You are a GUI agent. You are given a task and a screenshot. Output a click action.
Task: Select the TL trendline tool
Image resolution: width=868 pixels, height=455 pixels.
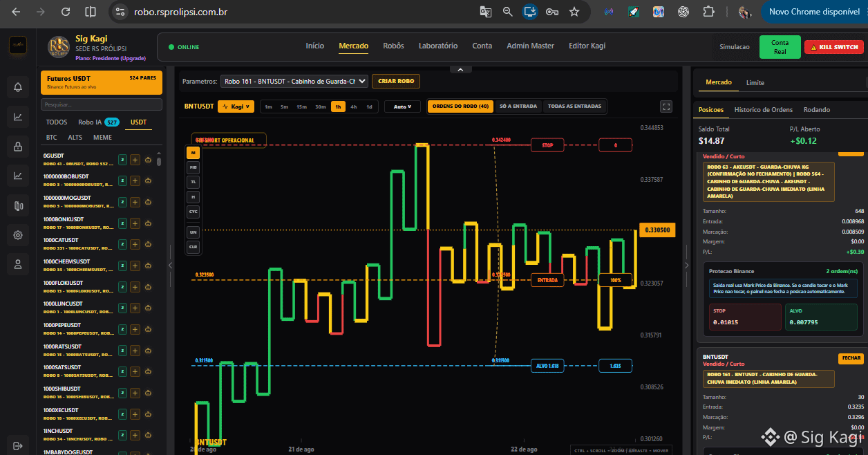pos(193,181)
